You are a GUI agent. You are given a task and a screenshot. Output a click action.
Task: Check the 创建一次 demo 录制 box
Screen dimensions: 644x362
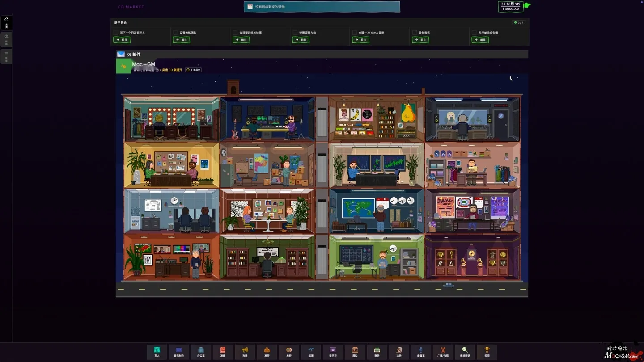pos(355,33)
